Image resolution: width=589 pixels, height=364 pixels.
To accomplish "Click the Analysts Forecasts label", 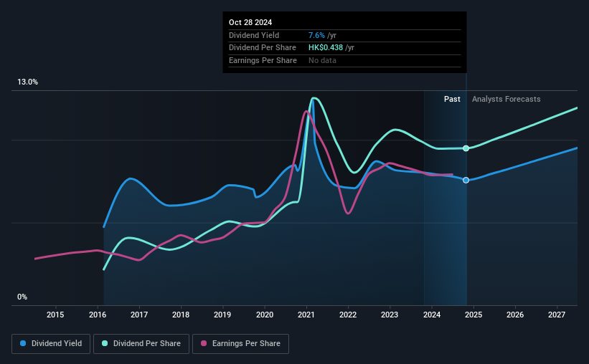I will click(x=506, y=99).
